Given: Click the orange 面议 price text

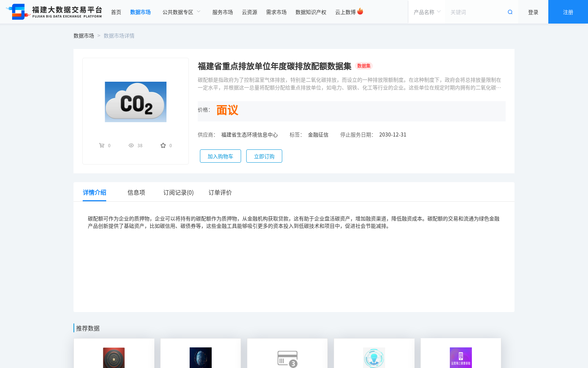Looking at the screenshot, I should tap(227, 110).
